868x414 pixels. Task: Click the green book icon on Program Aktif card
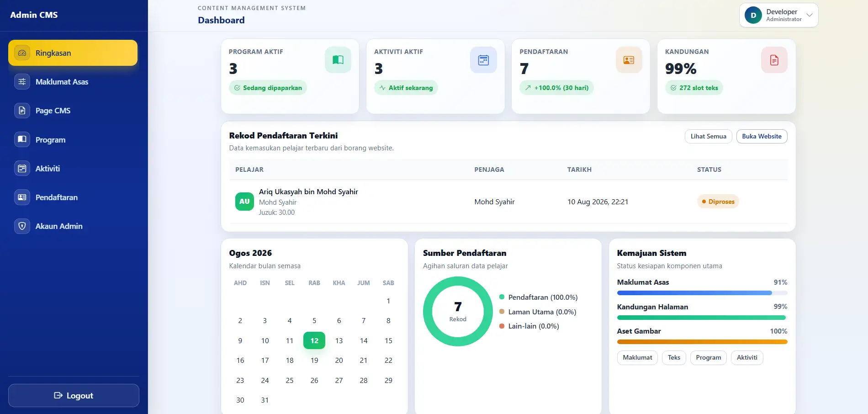(338, 60)
